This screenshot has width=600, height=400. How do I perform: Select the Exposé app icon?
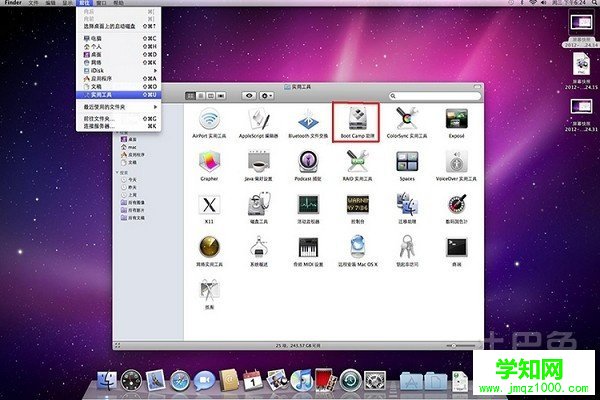point(457,119)
